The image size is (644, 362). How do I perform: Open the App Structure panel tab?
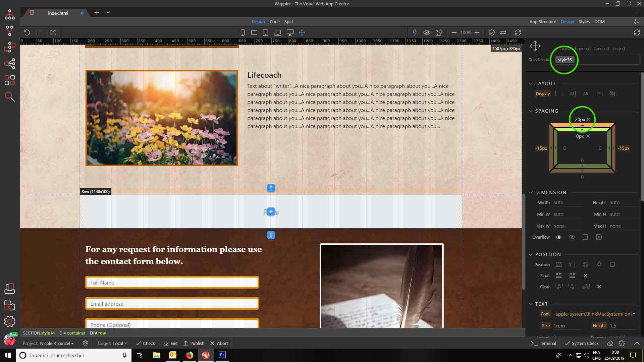[543, 21]
